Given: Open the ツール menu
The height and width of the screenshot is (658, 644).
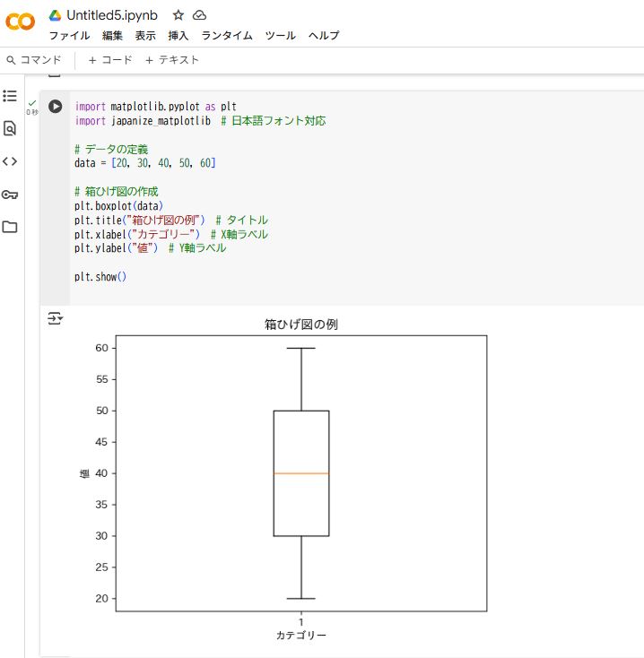Looking at the screenshot, I should (x=280, y=36).
